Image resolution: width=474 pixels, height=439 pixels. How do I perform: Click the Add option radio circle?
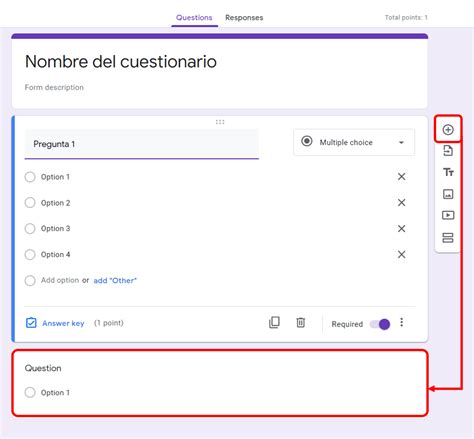coord(30,280)
